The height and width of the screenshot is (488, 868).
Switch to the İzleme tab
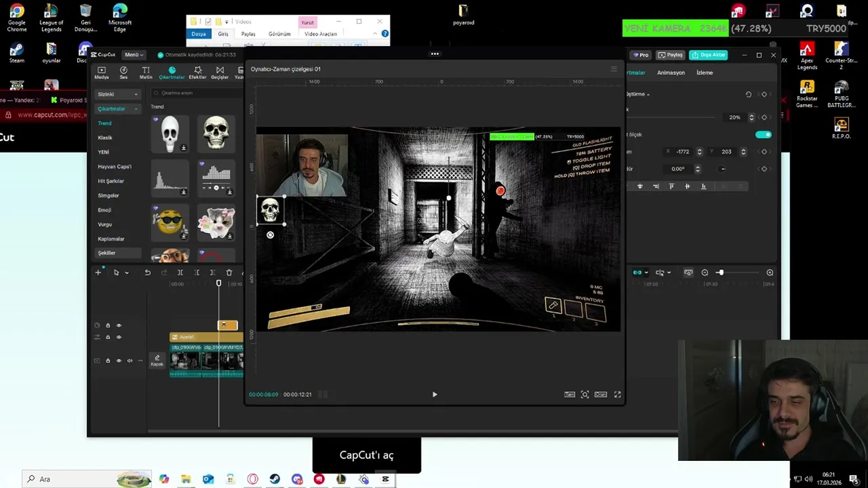[705, 73]
